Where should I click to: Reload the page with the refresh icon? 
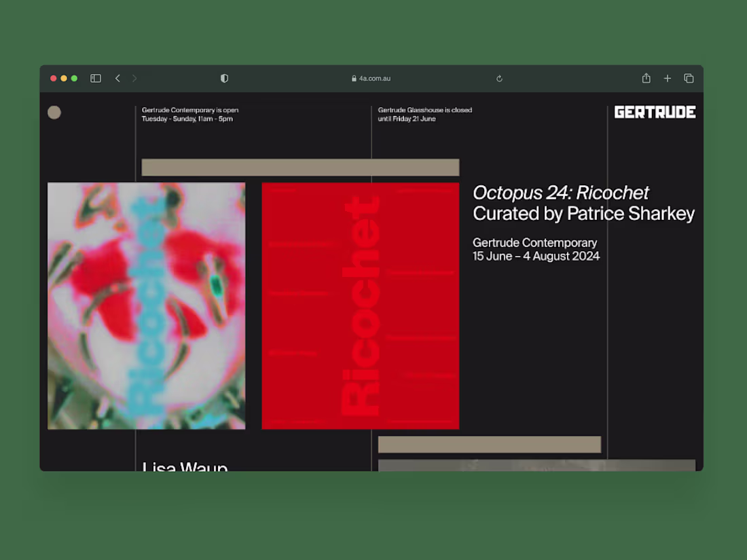click(499, 79)
